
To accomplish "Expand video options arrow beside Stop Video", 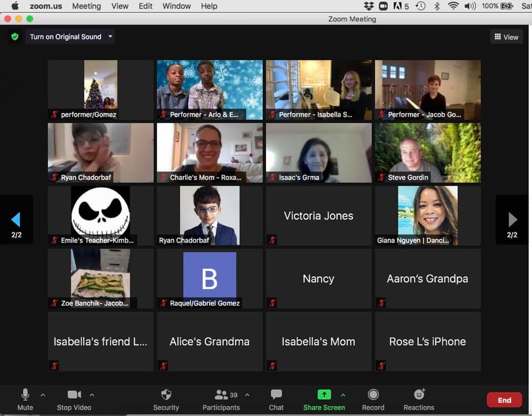I will [92, 395].
